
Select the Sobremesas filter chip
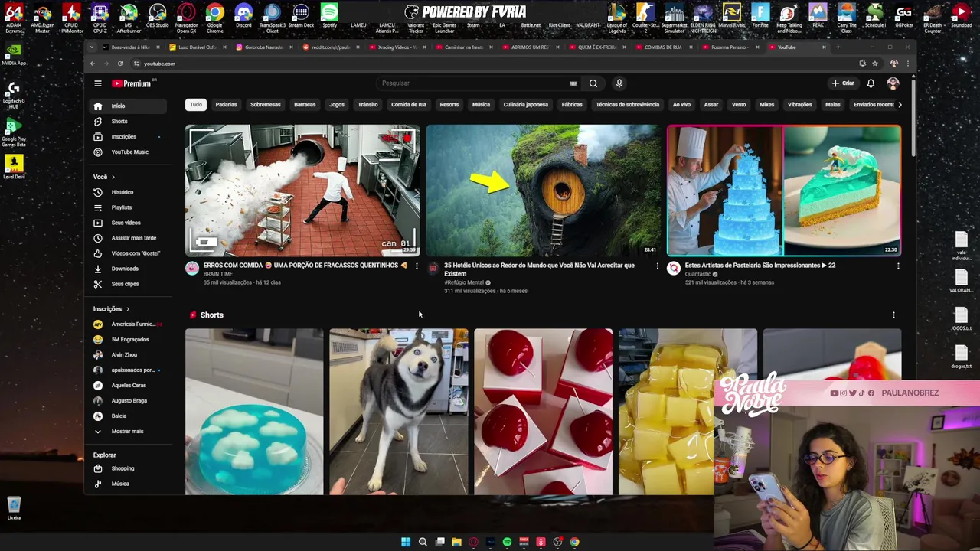click(x=266, y=104)
